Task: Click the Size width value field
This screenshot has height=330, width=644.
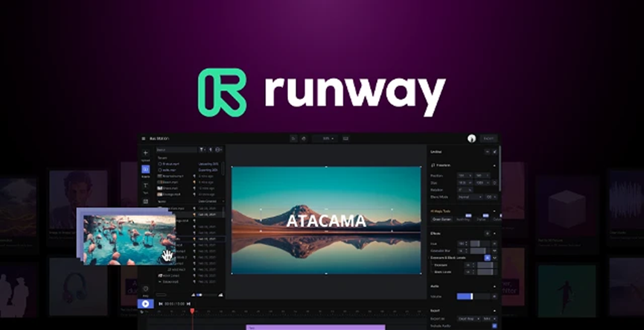Action: coord(464,183)
